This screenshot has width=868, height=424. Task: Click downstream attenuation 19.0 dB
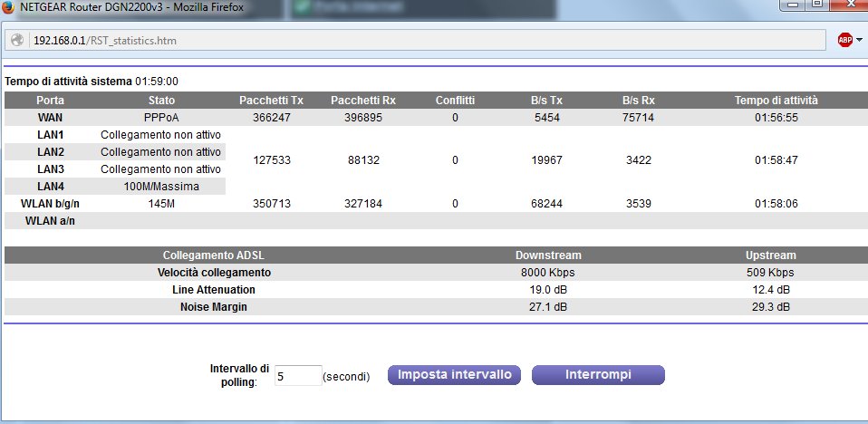[x=548, y=290]
